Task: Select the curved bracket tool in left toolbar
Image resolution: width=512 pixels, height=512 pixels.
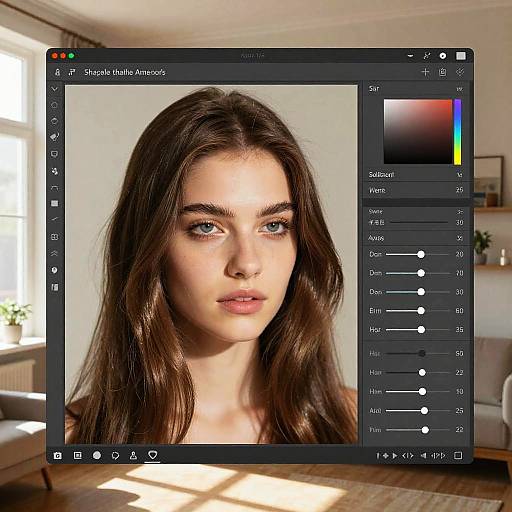Action: (54, 188)
